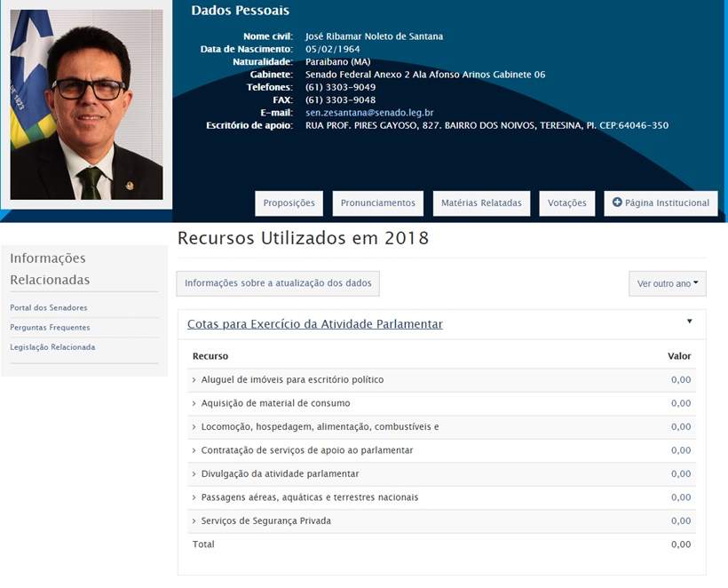Click the birth date 05/02/1964
The width and height of the screenshot is (728, 588).
[x=332, y=49]
